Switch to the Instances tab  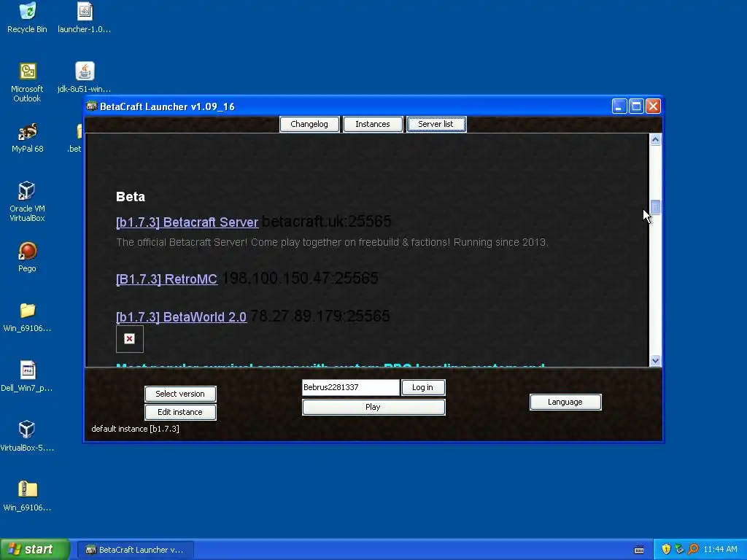click(x=373, y=124)
